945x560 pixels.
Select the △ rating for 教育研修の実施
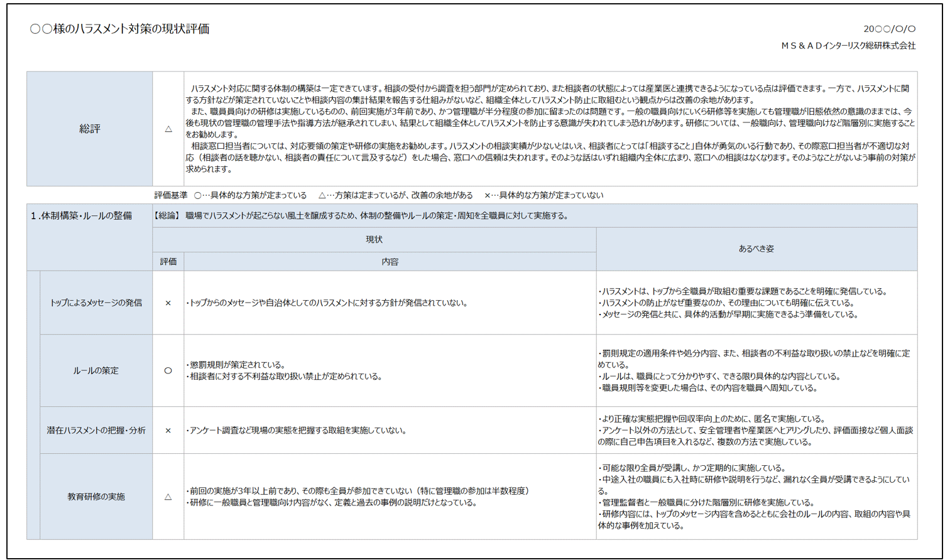(168, 497)
